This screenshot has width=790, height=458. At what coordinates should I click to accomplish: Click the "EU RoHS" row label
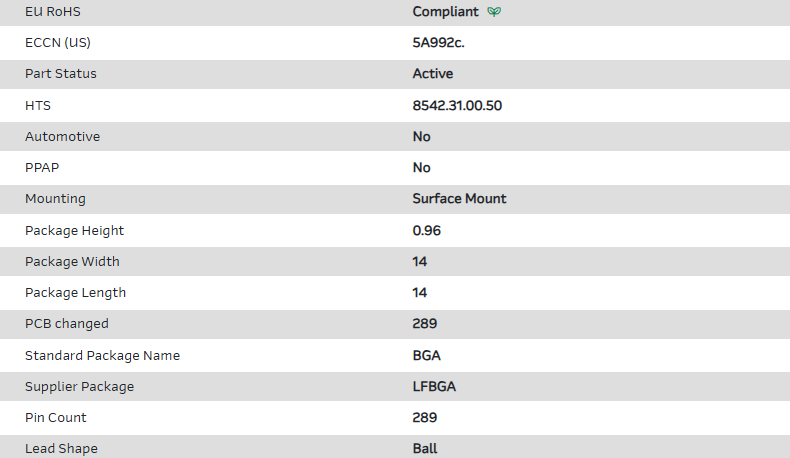click(53, 12)
